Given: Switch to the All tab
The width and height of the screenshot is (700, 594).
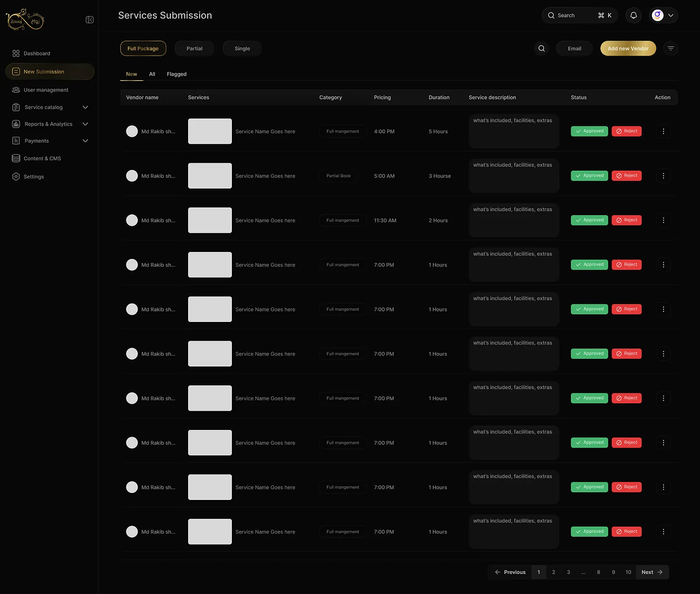Looking at the screenshot, I should coord(152,74).
